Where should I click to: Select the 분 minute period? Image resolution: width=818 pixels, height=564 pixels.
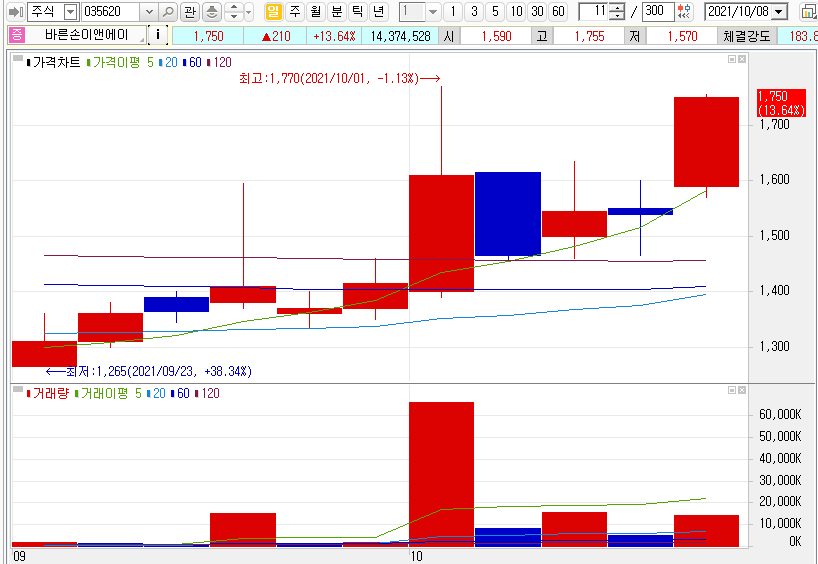pos(337,11)
